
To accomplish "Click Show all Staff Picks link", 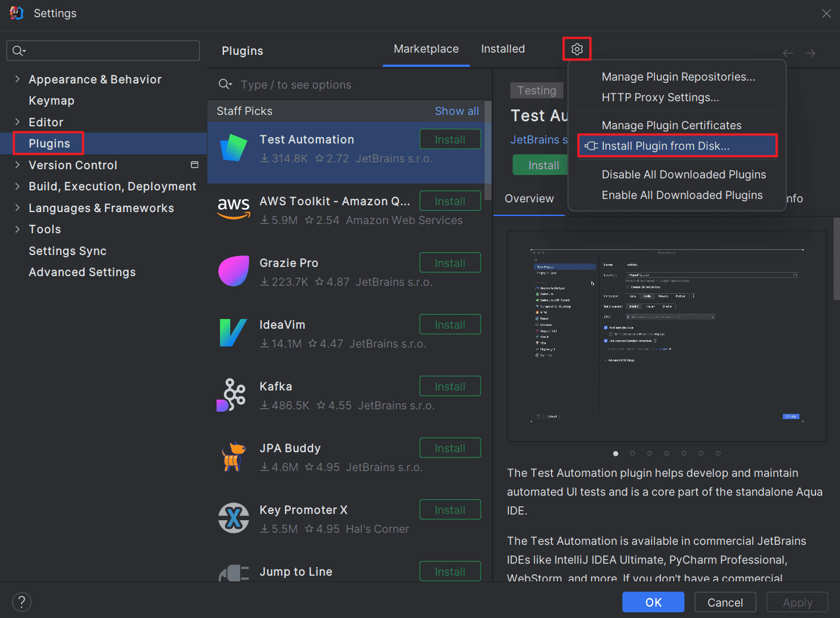I will (x=457, y=111).
